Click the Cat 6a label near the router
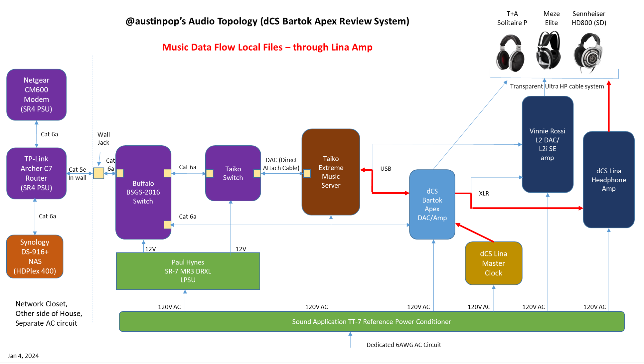The height and width of the screenshot is (364, 644). 49,134
